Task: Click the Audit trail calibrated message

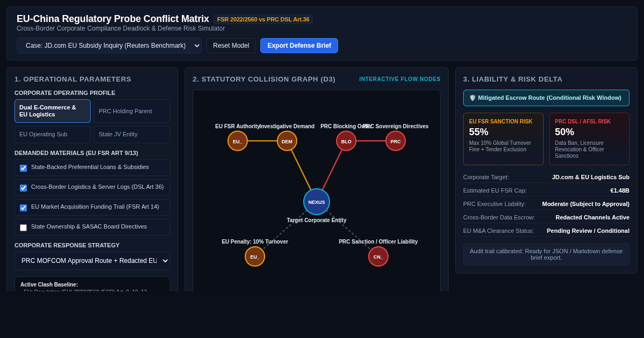Action: pos(546,254)
